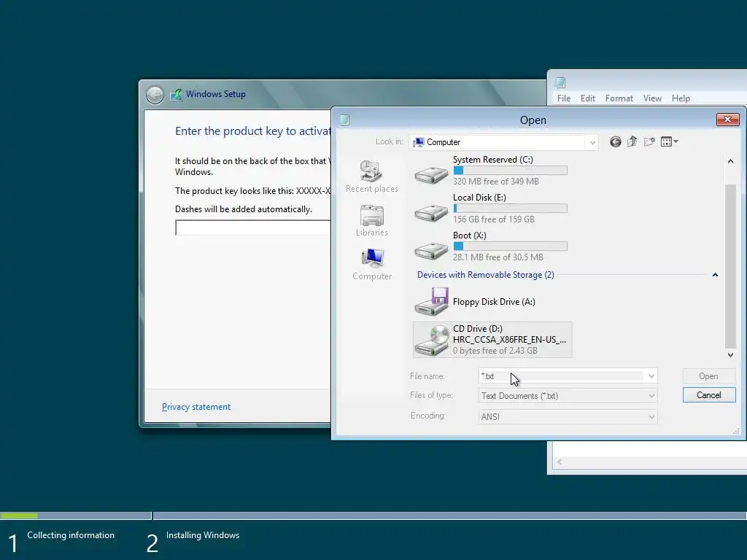This screenshot has height=560, width=747.
Task: Click the Open dialog resize grip
Action: [x=736, y=431]
